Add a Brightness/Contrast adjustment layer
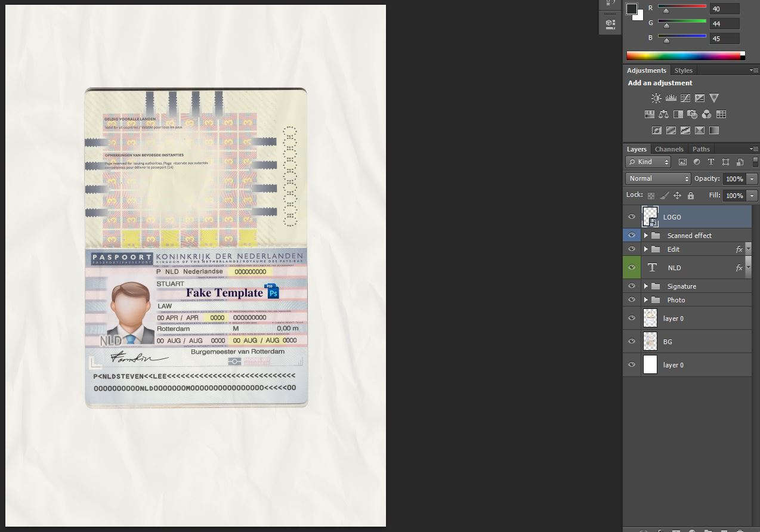Viewport: 760px width, 532px height. point(656,98)
